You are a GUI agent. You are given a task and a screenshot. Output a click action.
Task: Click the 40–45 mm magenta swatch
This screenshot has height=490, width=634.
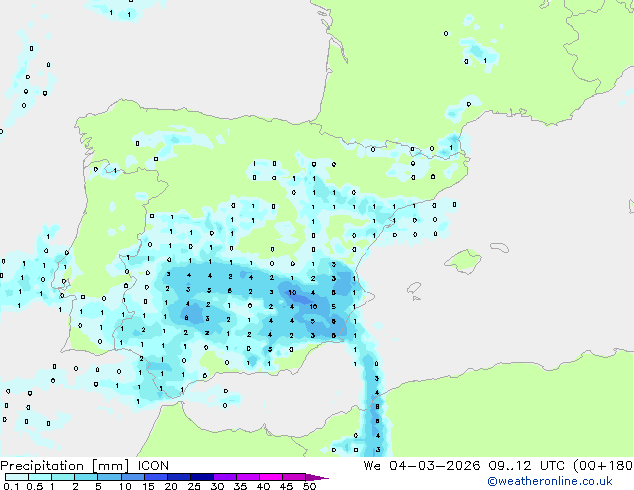pos(271,477)
